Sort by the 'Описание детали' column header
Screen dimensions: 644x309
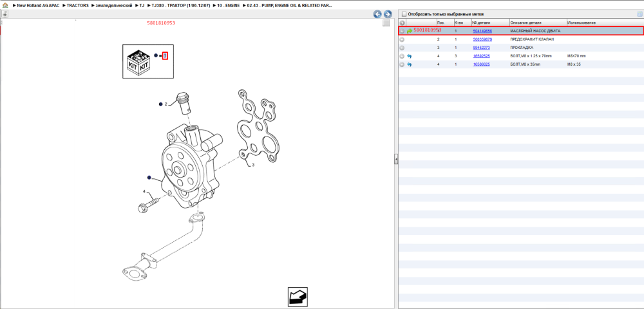538,23
